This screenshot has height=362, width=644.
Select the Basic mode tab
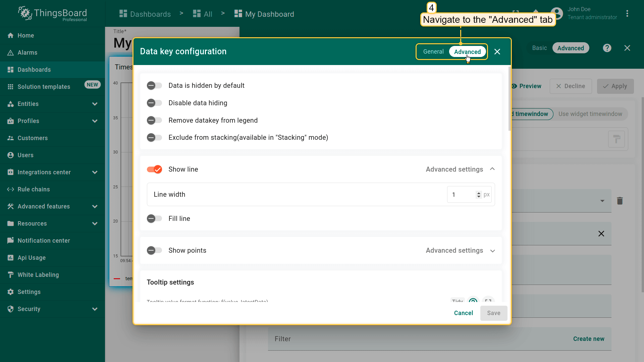[539, 48]
